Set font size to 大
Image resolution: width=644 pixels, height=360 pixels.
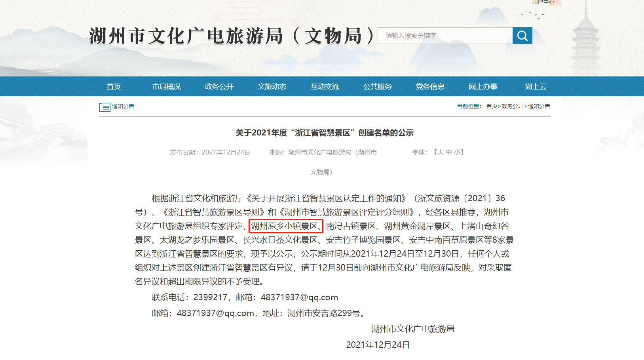[x=441, y=152]
